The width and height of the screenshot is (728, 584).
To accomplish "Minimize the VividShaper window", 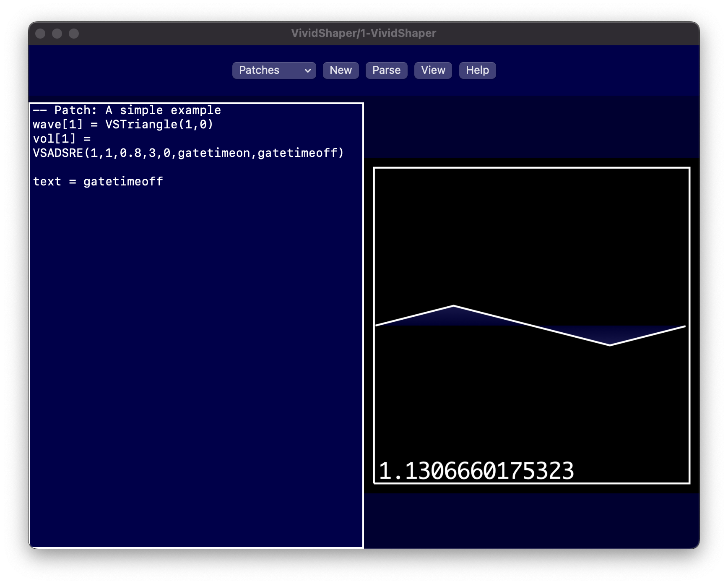I will (57, 34).
